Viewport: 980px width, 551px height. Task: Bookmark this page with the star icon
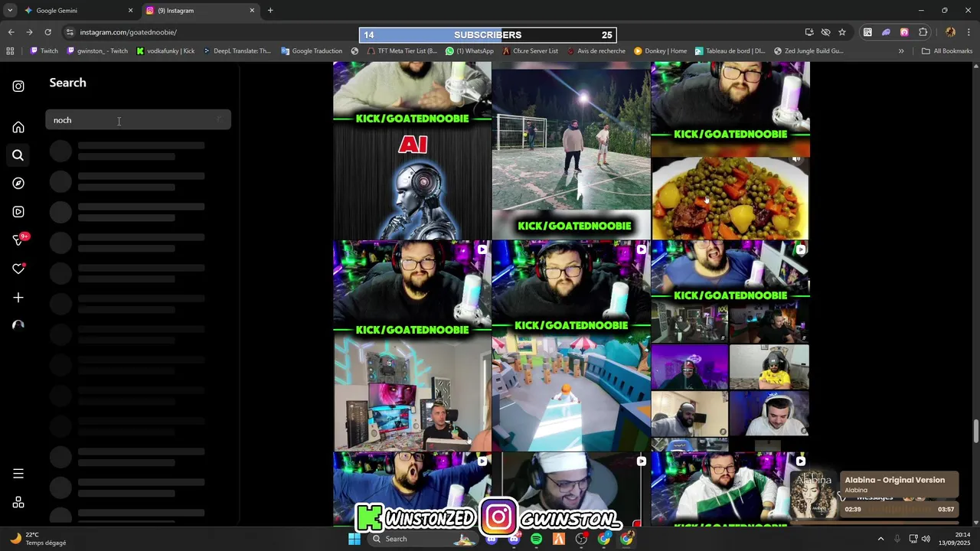click(x=842, y=32)
